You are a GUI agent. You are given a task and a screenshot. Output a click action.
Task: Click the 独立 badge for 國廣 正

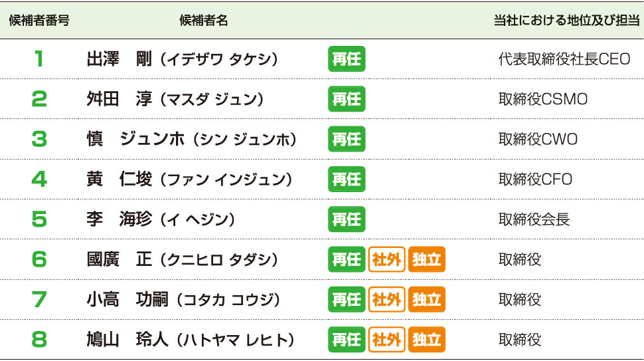coord(426,259)
